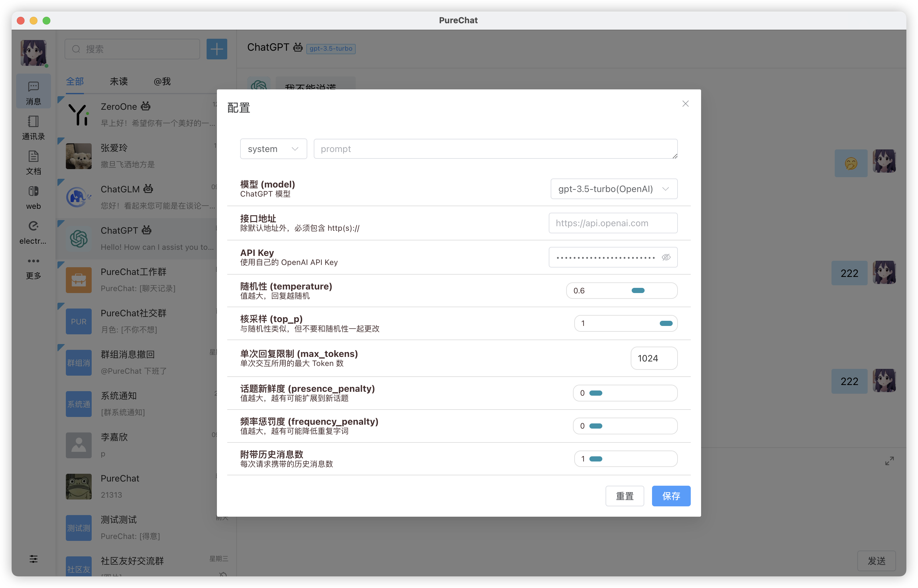Toggle API Key visibility eye icon
This screenshot has height=588, width=918.
coord(666,257)
